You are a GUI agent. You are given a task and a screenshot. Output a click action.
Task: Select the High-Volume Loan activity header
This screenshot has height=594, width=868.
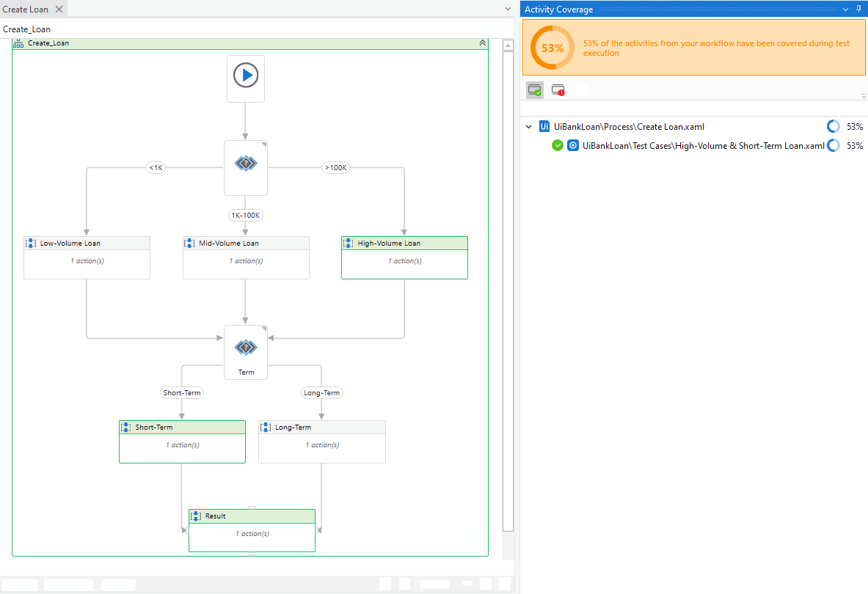pos(405,243)
